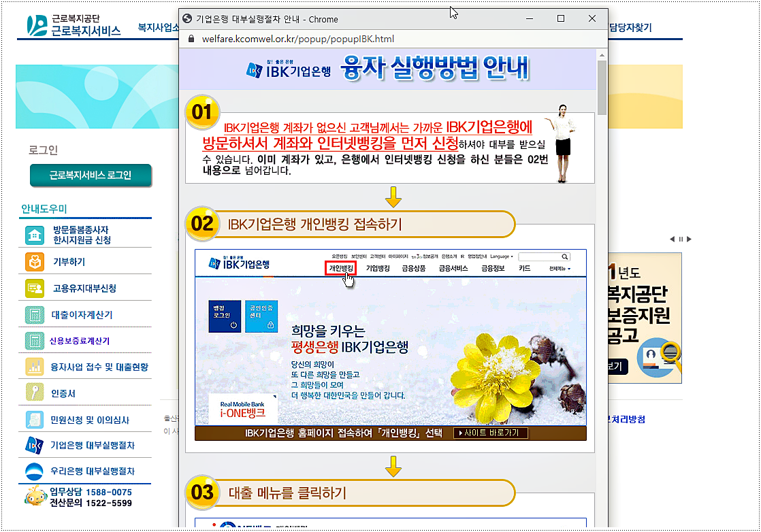Pause the banner rotation on main page

(681, 239)
